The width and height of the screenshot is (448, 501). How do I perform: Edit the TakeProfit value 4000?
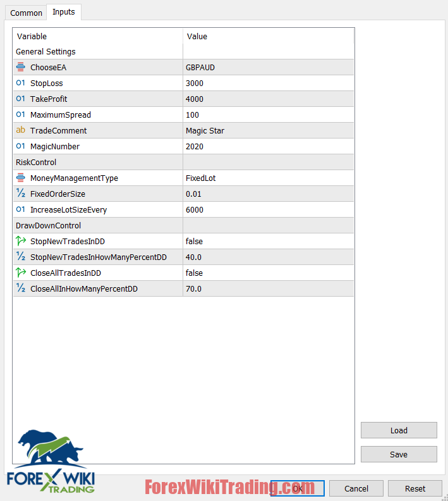(269, 99)
